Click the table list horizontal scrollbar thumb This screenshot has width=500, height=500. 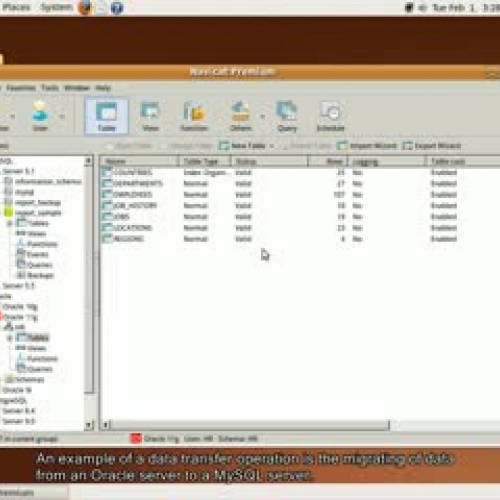click(x=249, y=425)
